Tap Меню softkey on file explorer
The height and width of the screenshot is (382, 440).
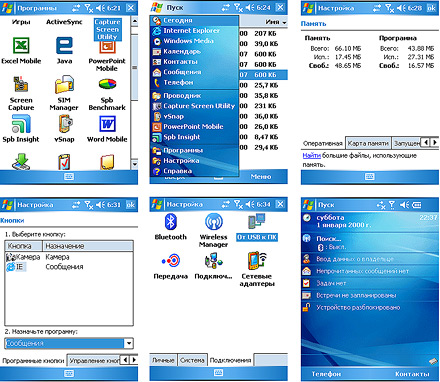(261, 177)
